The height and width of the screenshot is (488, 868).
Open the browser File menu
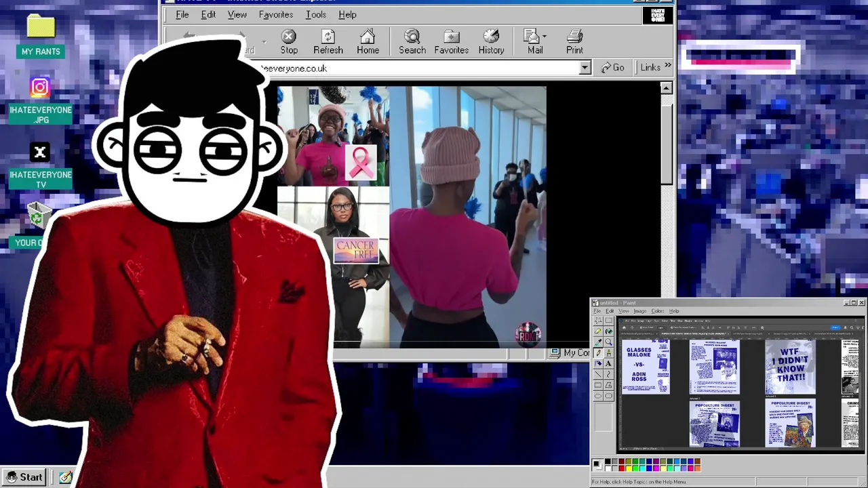click(x=182, y=14)
